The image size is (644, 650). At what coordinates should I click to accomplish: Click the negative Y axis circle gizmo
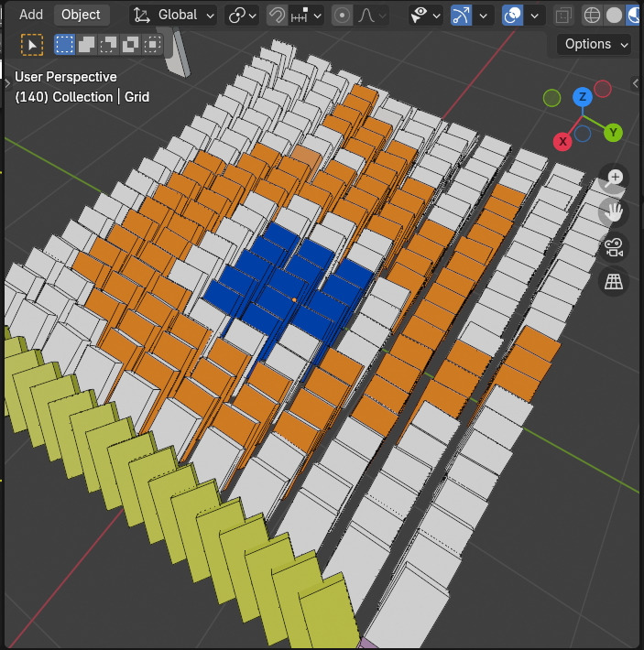[551, 98]
